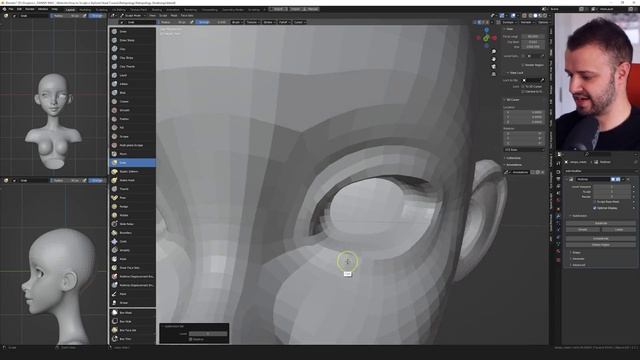
Task: Click the Level Viewport value field
Action: tap(611, 187)
